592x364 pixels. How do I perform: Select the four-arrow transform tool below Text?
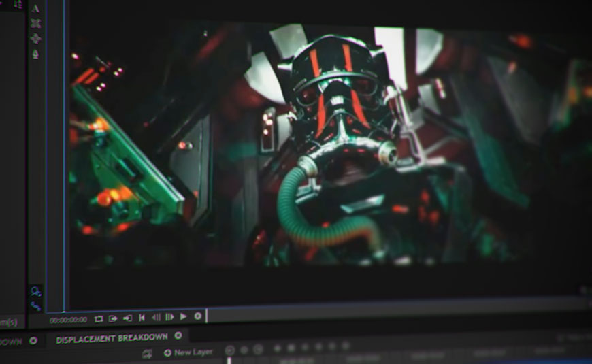point(36,23)
